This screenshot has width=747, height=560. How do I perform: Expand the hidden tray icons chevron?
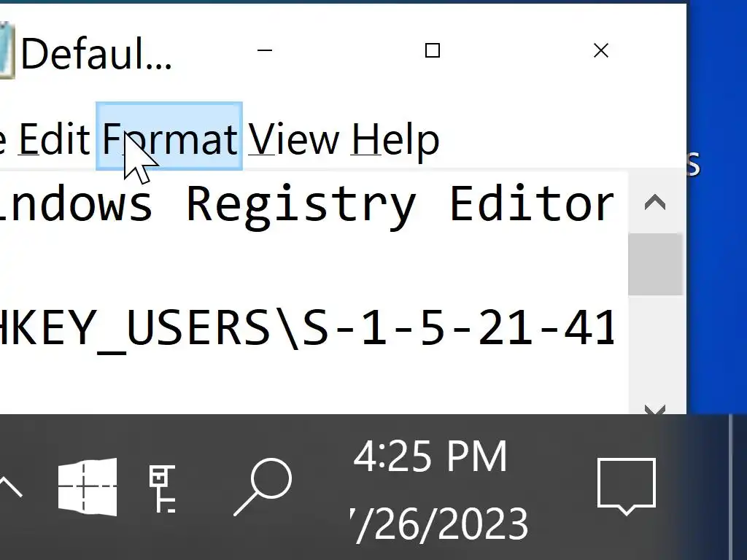click(10, 486)
